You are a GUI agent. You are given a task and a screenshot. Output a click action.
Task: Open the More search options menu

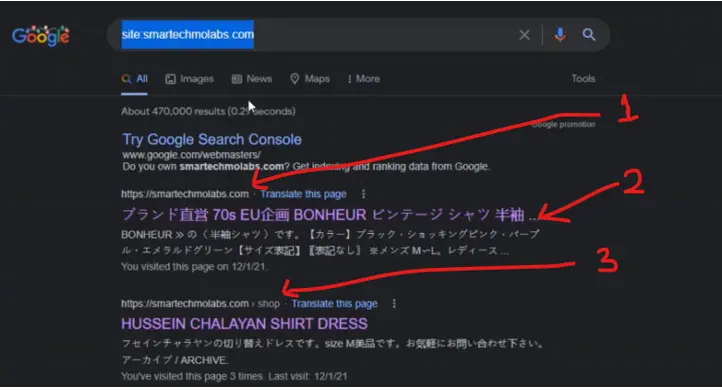tap(364, 79)
